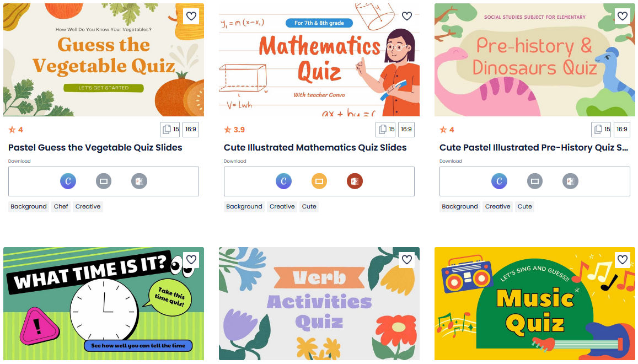Select Cute tag under Mathematics Quiz
Image resolution: width=638 pixels, height=364 pixels.
point(309,206)
